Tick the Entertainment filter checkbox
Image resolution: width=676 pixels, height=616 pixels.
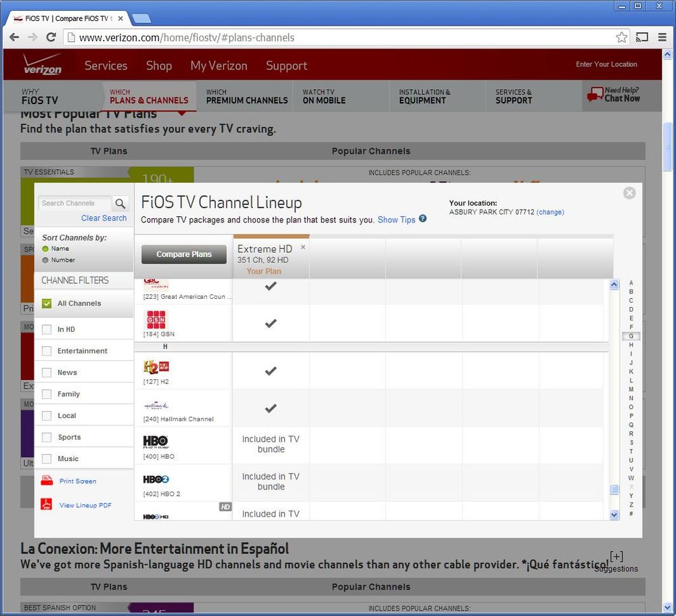[x=47, y=351]
